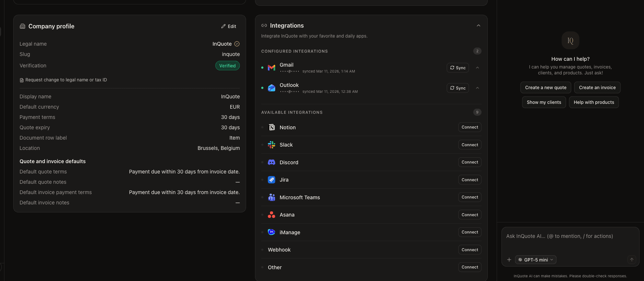Collapse the Outlook integration details
This screenshot has height=281, width=644.
coord(477,88)
